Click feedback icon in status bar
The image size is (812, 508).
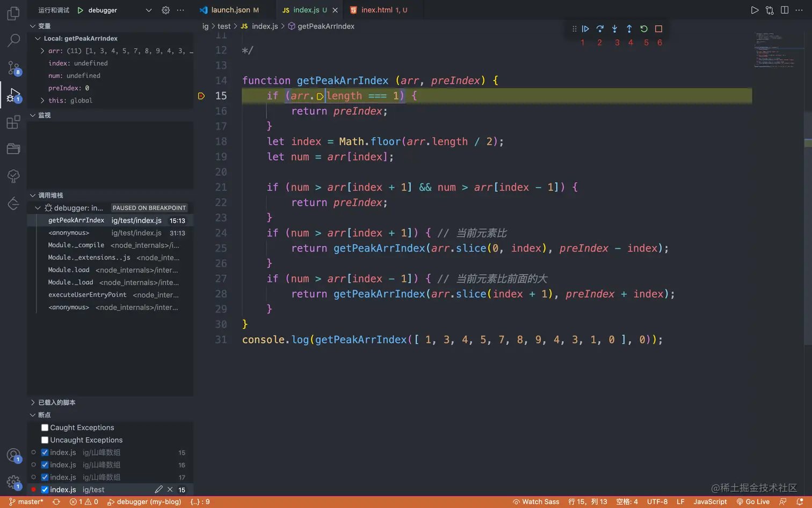point(782,502)
